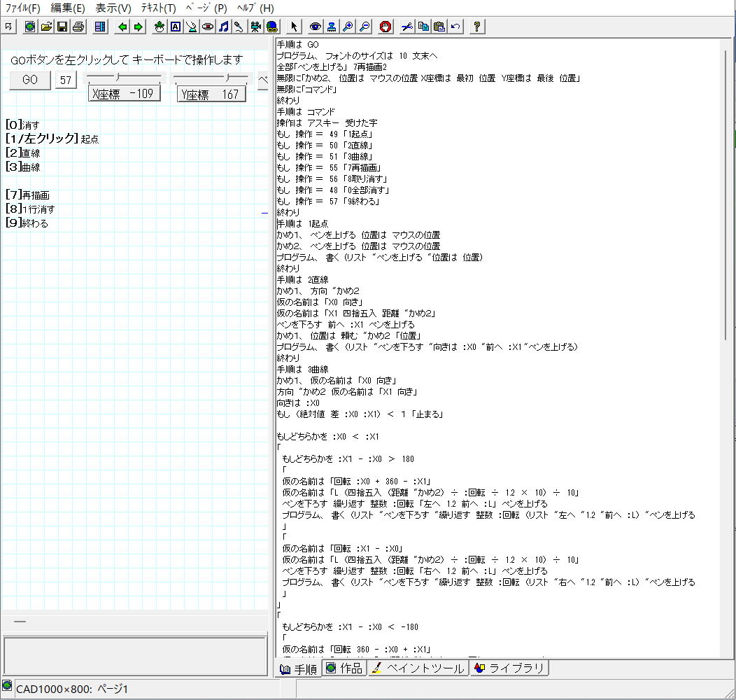Print with the printer icon
Screen dimensions: 736x700
pyautogui.click(x=78, y=27)
